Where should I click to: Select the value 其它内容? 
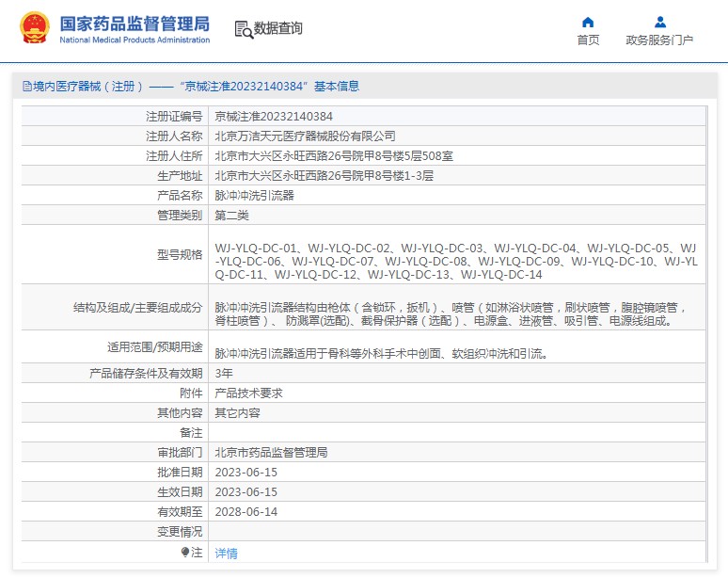[237, 412]
